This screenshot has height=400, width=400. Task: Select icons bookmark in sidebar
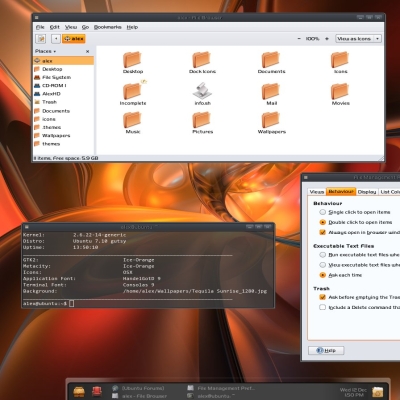(x=63, y=119)
